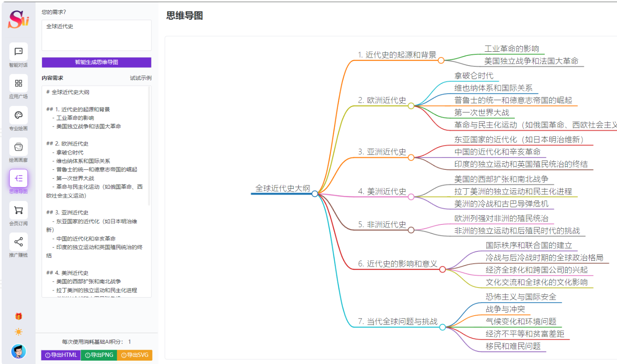Screen dimensions: 617x364
Task: Open the 智能对话 chat icon
Action: click(18, 52)
